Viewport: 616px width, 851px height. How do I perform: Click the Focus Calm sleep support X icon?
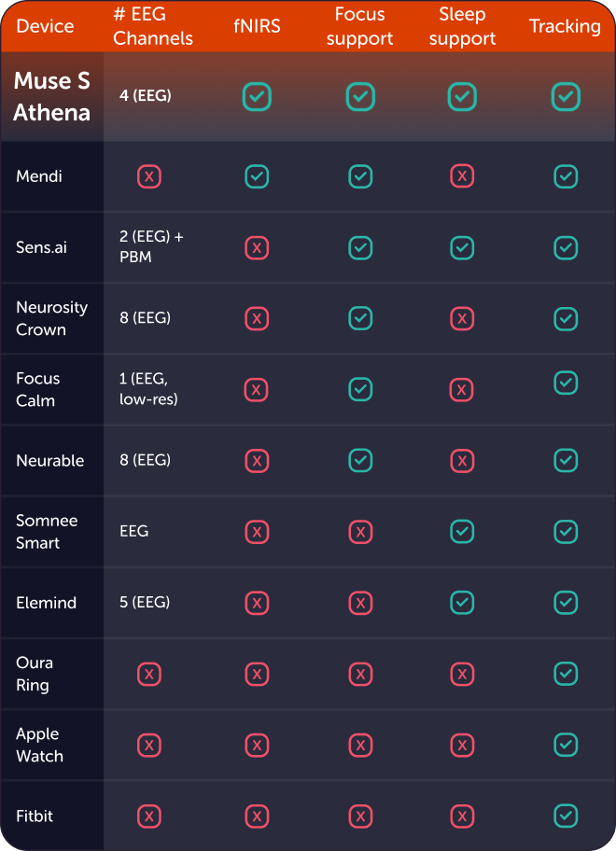tap(462, 389)
